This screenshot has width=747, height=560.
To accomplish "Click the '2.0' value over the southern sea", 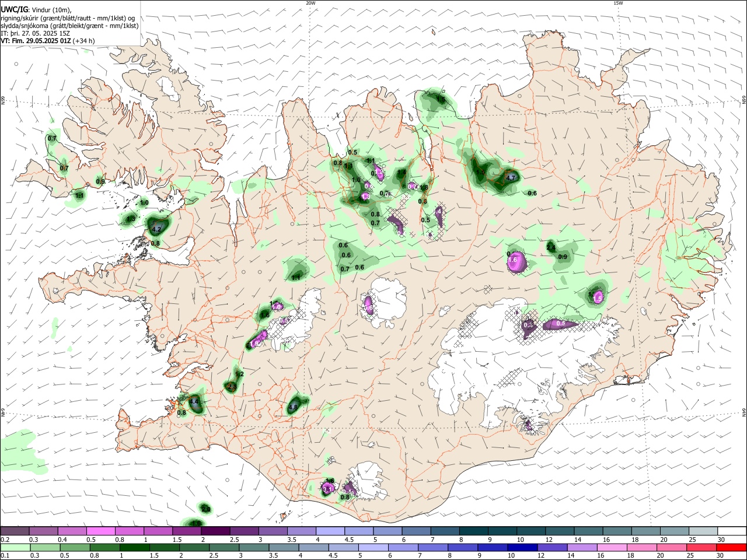I will 205,509.
